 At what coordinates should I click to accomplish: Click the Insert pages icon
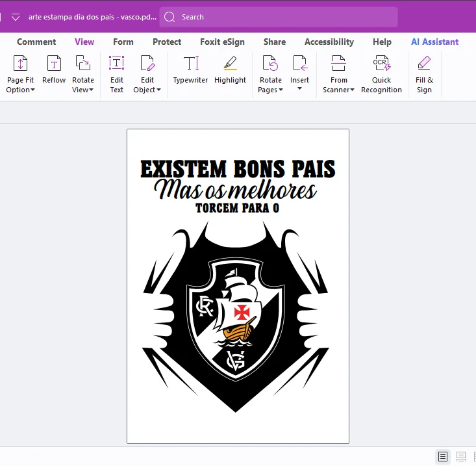[299, 63]
